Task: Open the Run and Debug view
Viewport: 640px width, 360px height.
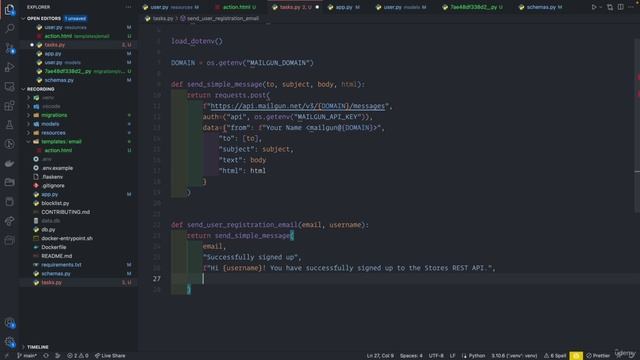Action: 9,67
